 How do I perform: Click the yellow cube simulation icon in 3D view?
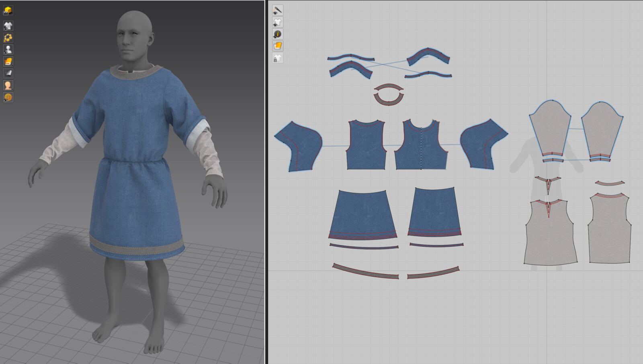coord(8,10)
